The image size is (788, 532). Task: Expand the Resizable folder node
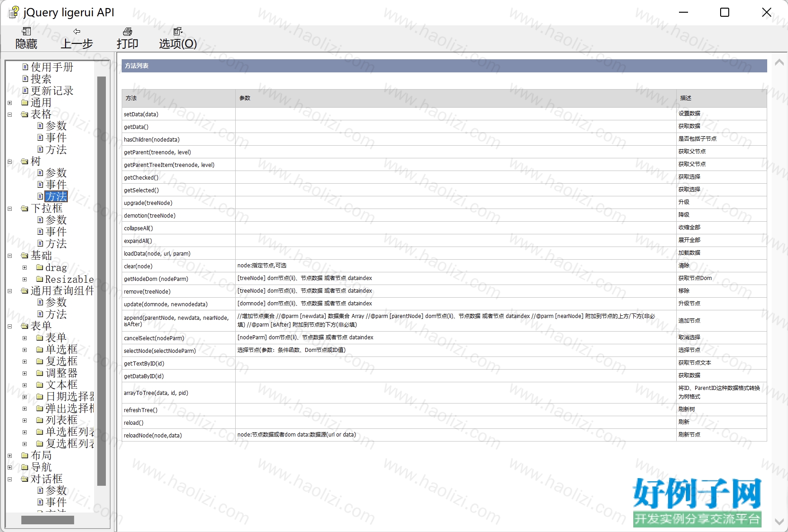(x=24, y=279)
